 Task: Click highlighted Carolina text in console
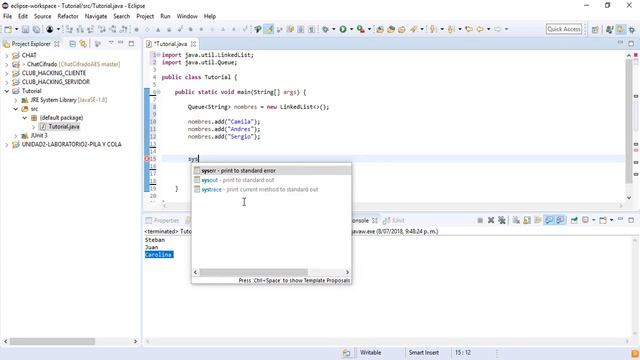click(159, 255)
